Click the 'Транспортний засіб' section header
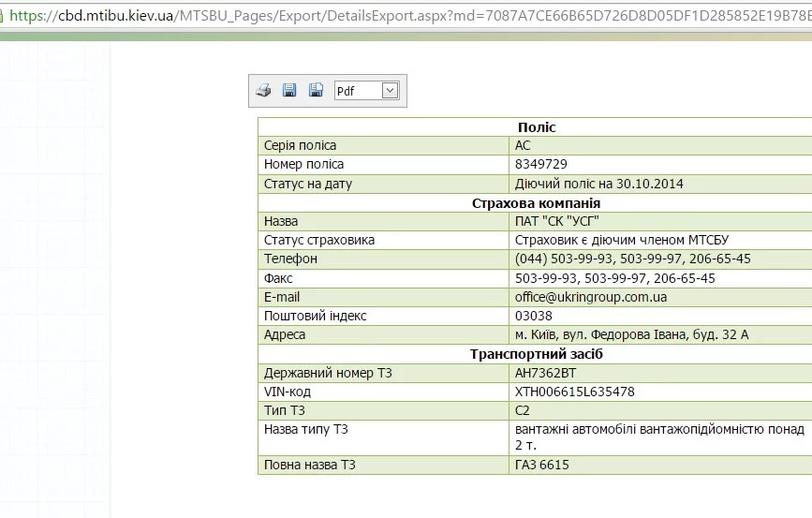 [x=537, y=354]
